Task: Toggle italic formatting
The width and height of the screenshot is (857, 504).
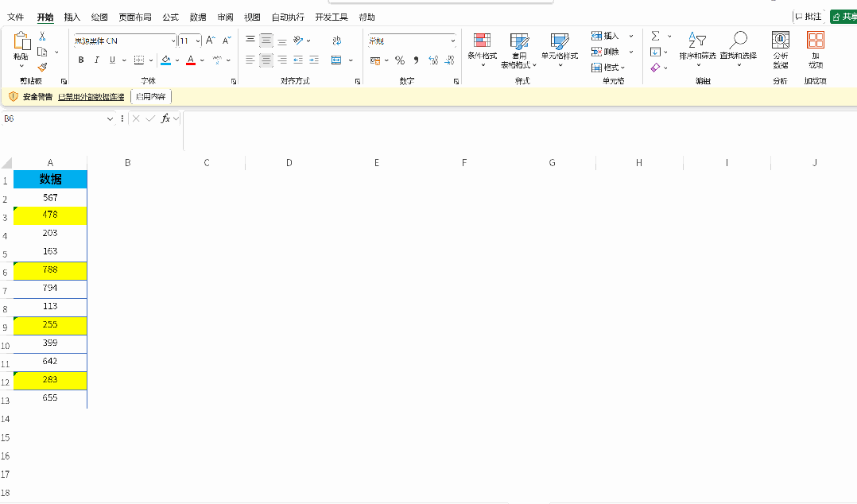Action: 97,60
